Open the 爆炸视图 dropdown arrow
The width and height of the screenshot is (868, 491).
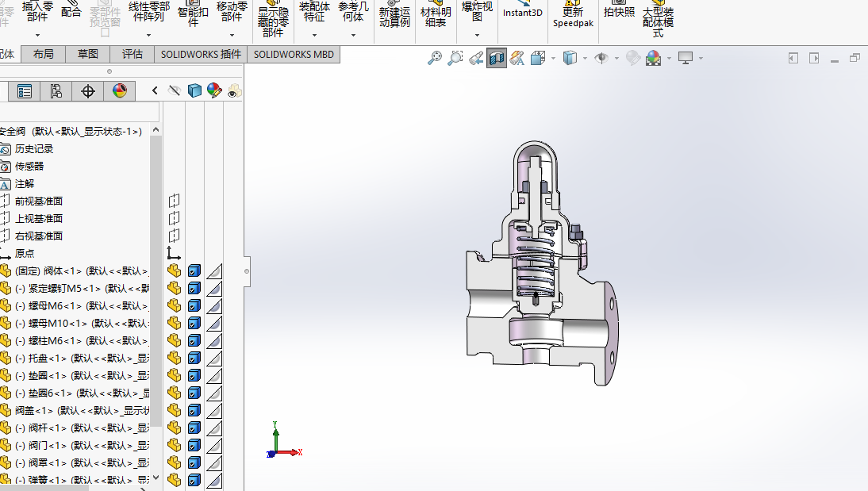[477, 35]
